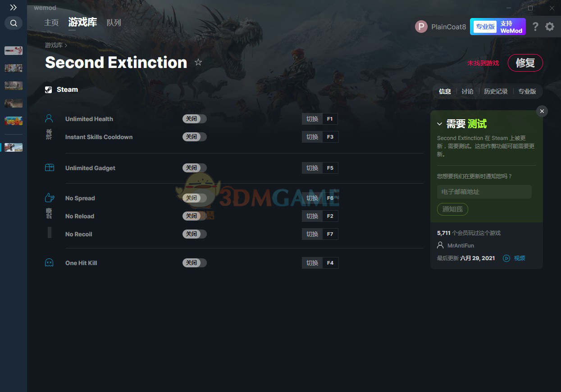Screen dimensions: 561x392
Task: Click the 六月 29, 2021 update date
Action: coord(478,258)
